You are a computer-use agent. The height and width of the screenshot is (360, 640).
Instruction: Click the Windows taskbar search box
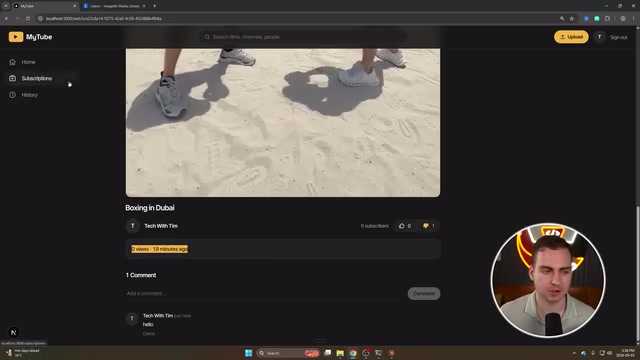coord(289,353)
